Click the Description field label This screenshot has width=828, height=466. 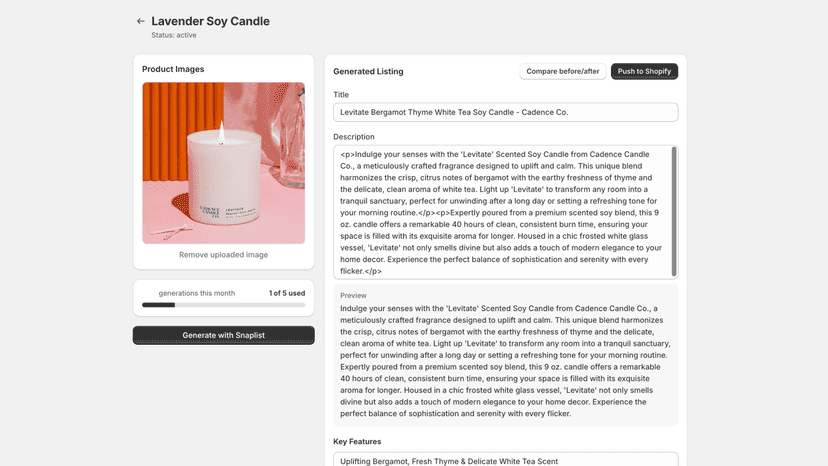(354, 137)
